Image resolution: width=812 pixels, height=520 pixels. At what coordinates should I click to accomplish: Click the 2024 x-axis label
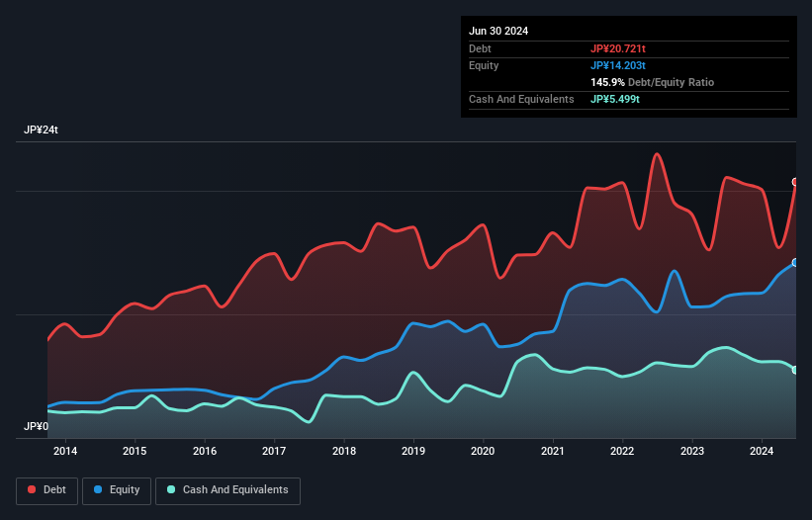pyautogui.click(x=762, y=451)
